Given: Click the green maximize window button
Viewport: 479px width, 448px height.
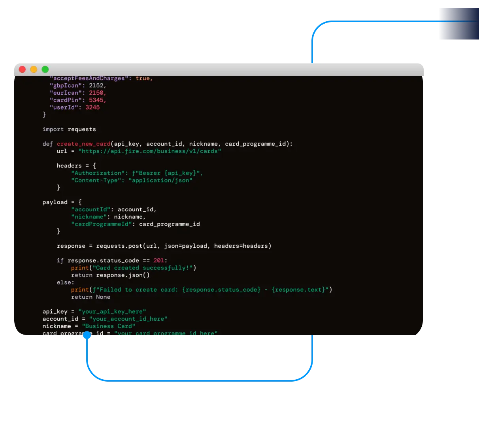Looking at the screenshot, I should 45,70.
